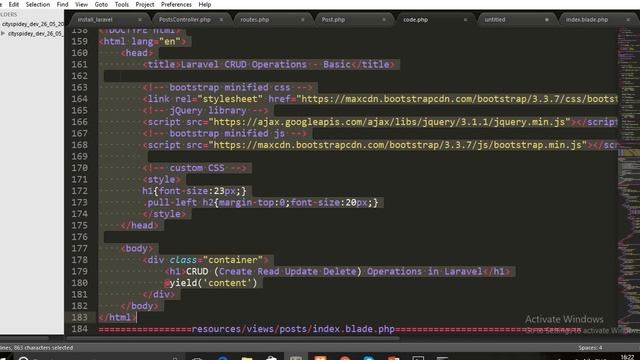
Task: Click the horizontal scrollbar below the editor
Action: click(x=233, y=338)
